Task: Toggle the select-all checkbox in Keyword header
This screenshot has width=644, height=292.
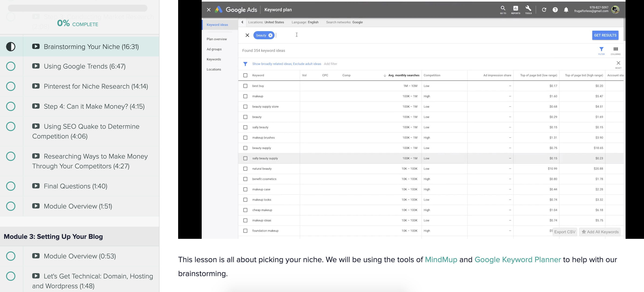Action: (x=245, y=75)
